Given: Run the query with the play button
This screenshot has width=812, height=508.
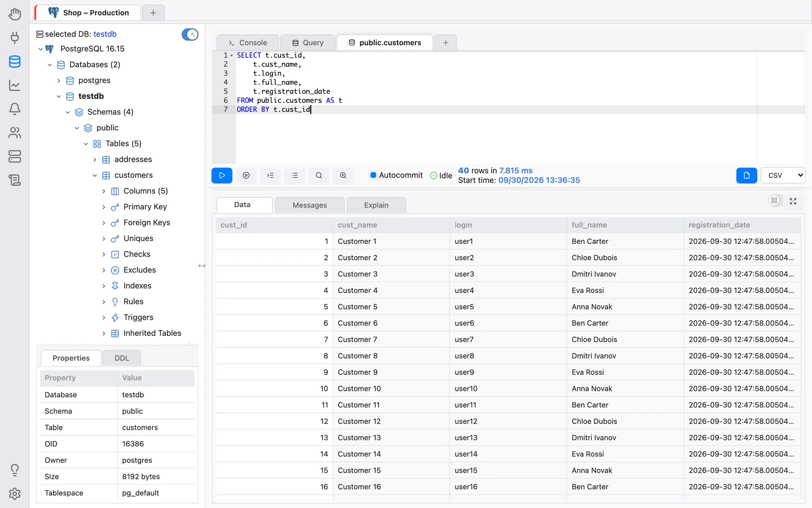Looking at the screenshot, I should pos(222,175).
